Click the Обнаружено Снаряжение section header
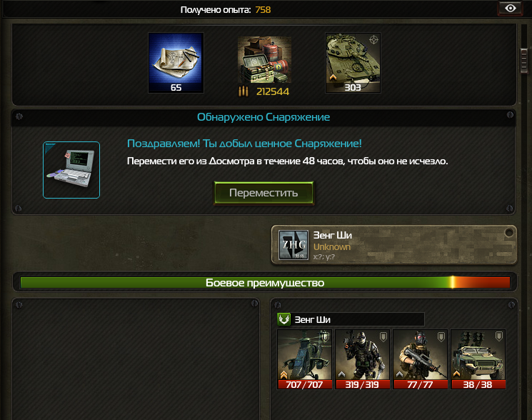Viewport: 532px width, 420px height. coord(264,117)
